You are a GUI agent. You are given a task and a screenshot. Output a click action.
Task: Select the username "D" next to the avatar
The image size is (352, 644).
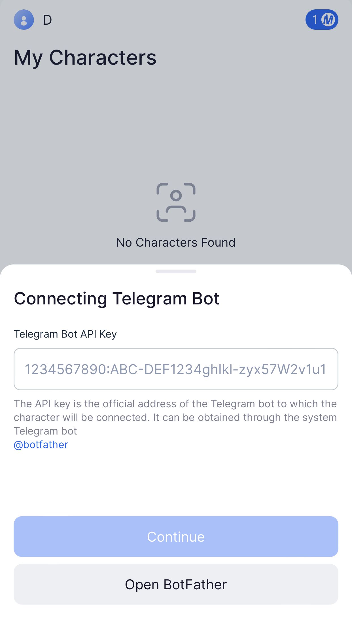click(x=47, y=20)
